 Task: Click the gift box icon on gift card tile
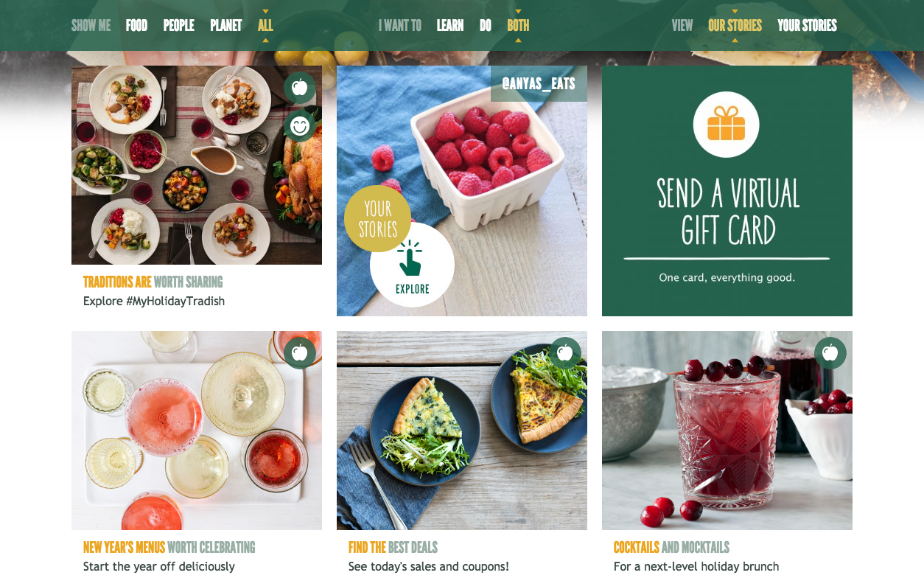coord(727,125)
